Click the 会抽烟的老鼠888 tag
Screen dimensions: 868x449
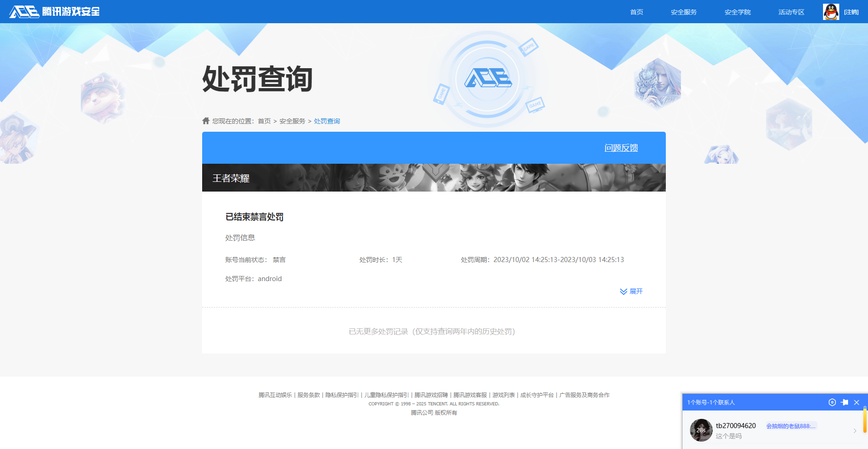pos(791,426)
